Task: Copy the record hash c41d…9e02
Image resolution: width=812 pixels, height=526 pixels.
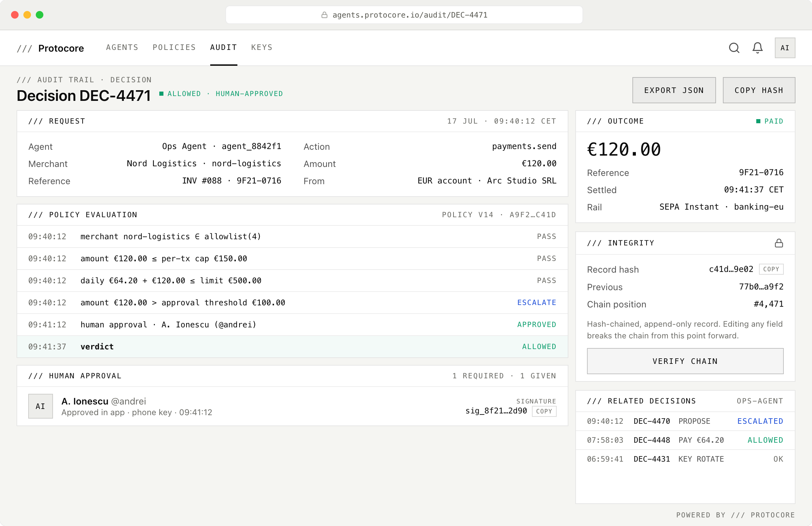Action: click(x=771, y=269)
